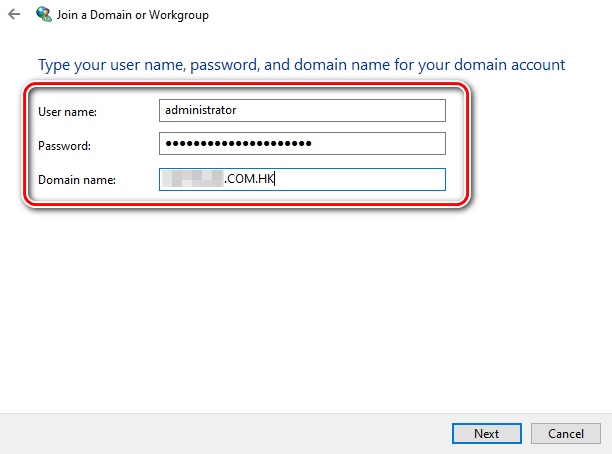Click the "Domain name:" label
Screen dimensions: 612x454
coord(77,180)
